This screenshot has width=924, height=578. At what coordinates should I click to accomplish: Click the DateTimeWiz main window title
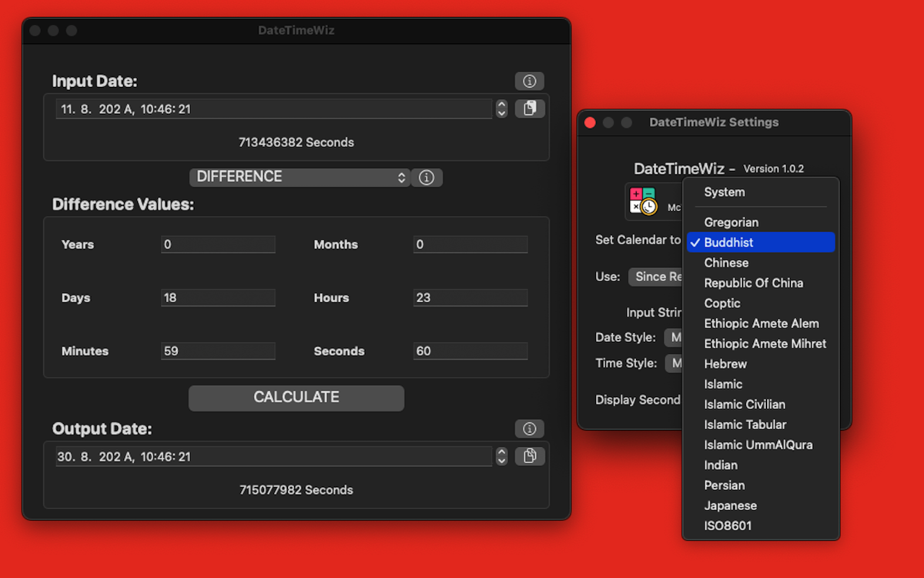point(296,31)
